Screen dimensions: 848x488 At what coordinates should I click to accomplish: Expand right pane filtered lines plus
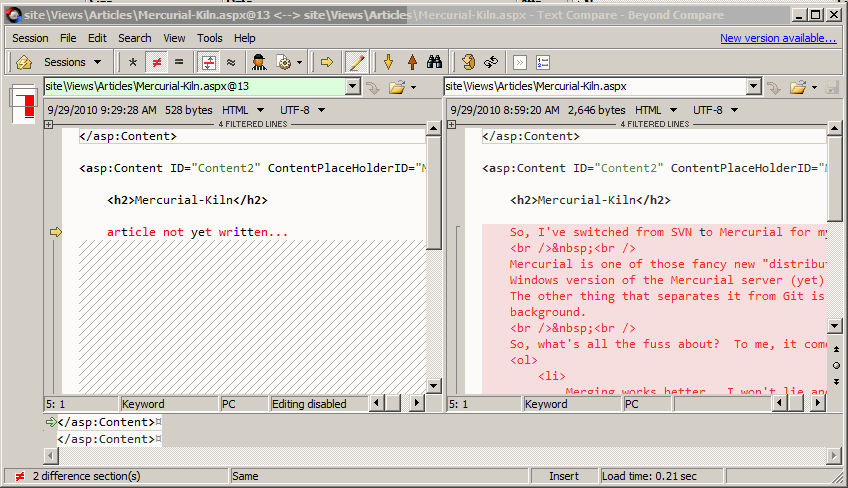point(452,124)
